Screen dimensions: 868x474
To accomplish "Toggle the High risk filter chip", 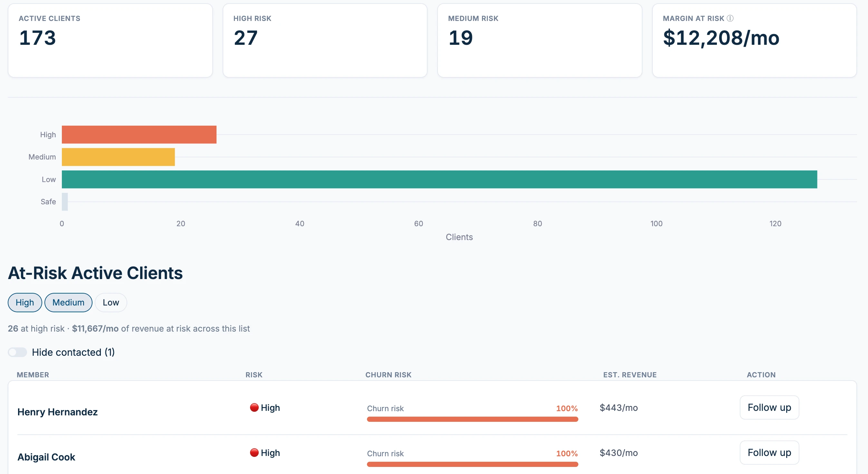I will point(25,302).
